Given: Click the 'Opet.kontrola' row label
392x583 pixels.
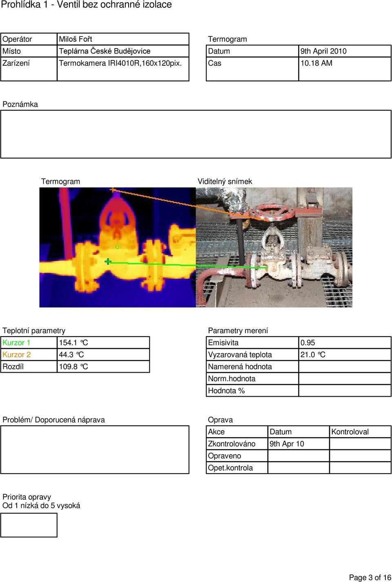Looking at the screenshot, I should [230, 468].
